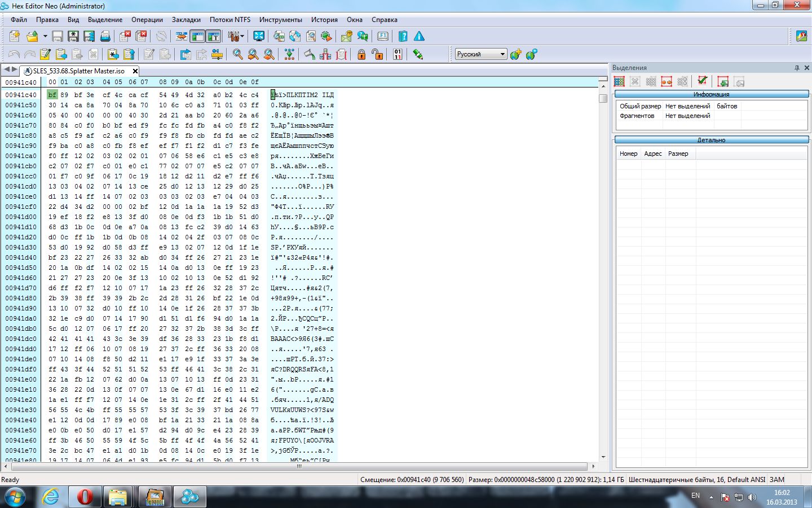Close the SLES_533.68.Splatter Master.iso tab

point(135,71)
